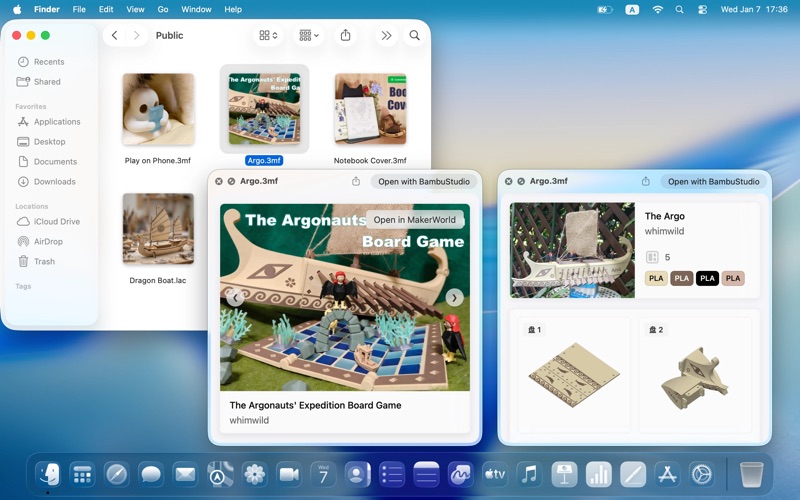Viewport: 800px width, 500px height.
Task: Open App Store from the Dock
Action: pos(667,474)
